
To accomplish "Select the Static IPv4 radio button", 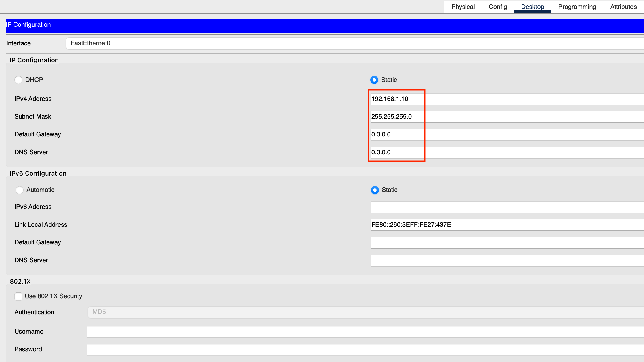I will click(374, 80).
